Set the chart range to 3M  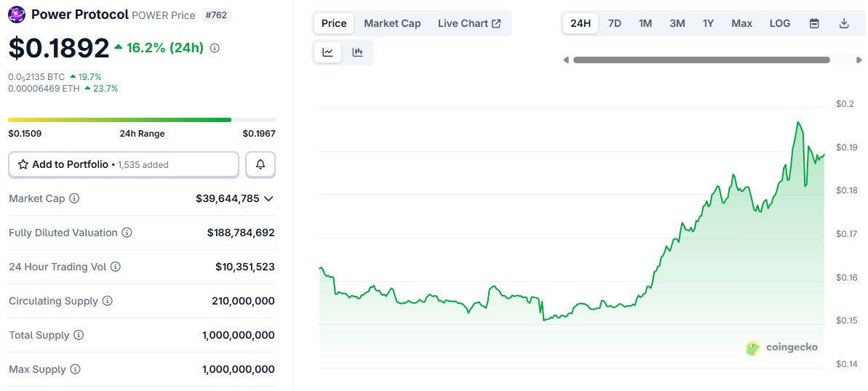pyautogui.click(x=677, y=23)
